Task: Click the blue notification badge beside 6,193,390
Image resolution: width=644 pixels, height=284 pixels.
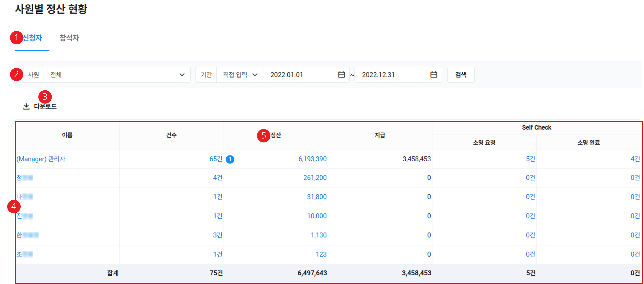Action: pos(230,159)
